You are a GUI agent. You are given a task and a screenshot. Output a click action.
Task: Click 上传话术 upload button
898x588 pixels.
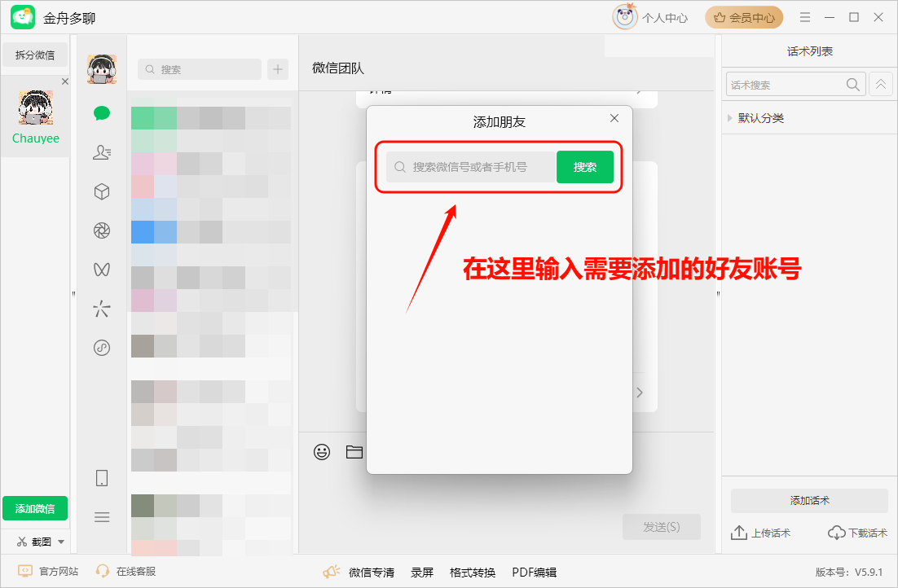point(760,533)
